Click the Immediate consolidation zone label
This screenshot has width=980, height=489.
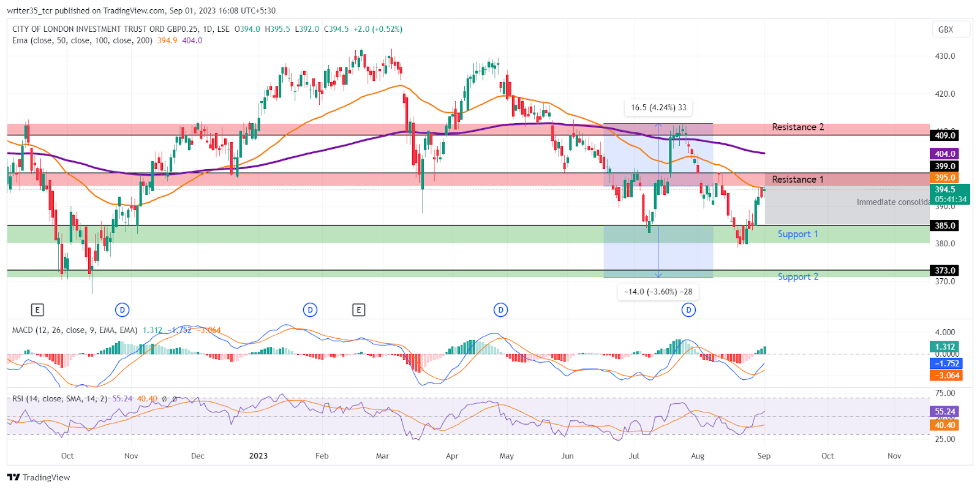893,202
